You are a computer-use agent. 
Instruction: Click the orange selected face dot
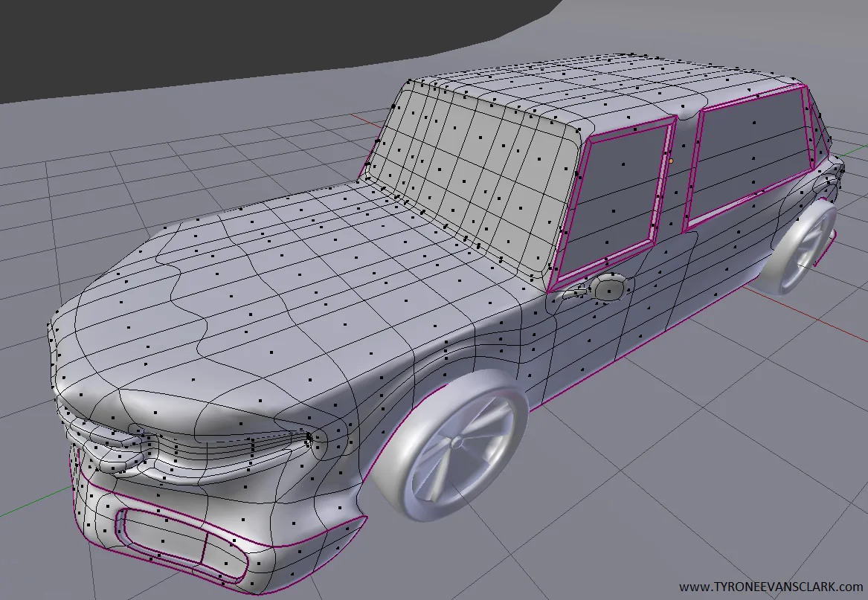(671, 161)
